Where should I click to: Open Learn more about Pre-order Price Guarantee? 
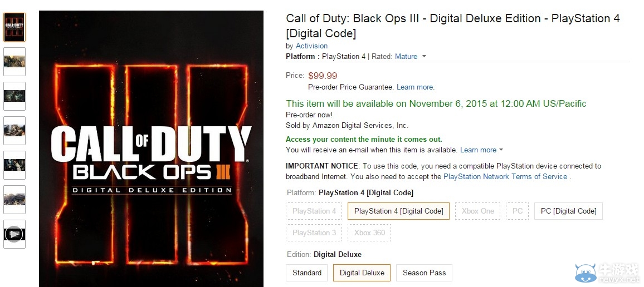pos(415,87)
